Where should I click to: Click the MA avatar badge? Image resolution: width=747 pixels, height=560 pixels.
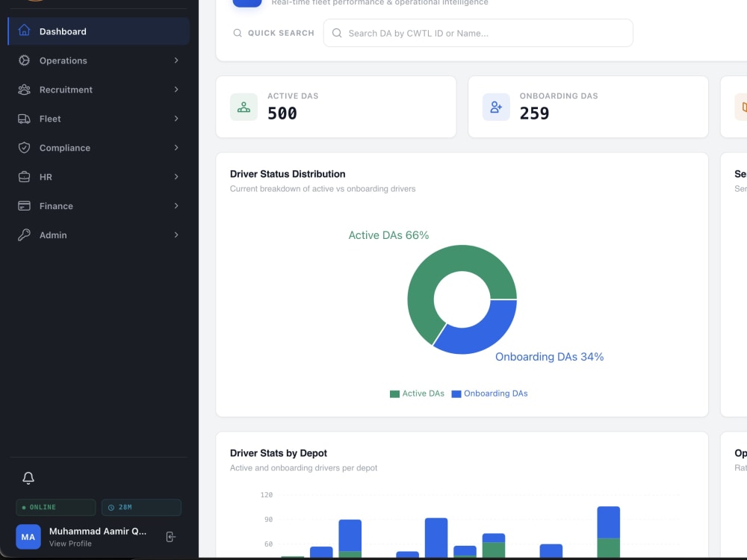pos(28,537)
